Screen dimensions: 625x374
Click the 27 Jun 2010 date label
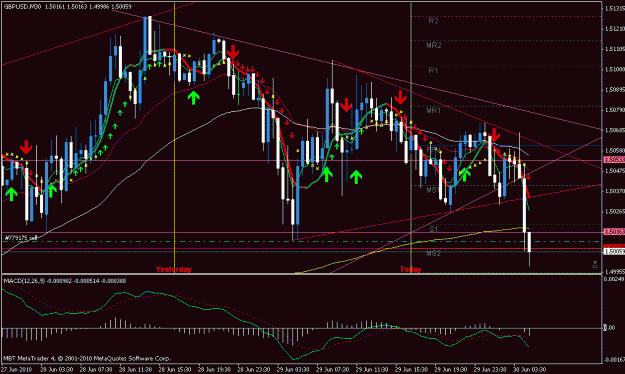coord(17,370)
